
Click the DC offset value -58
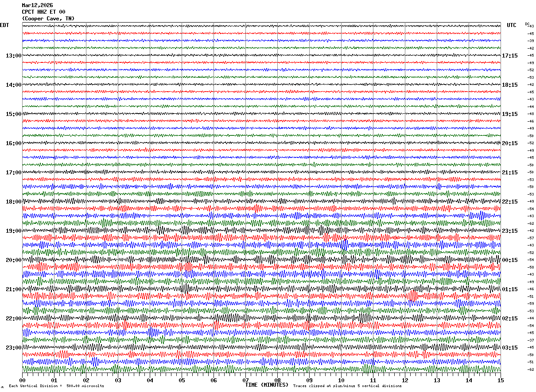tap(530, 267)
